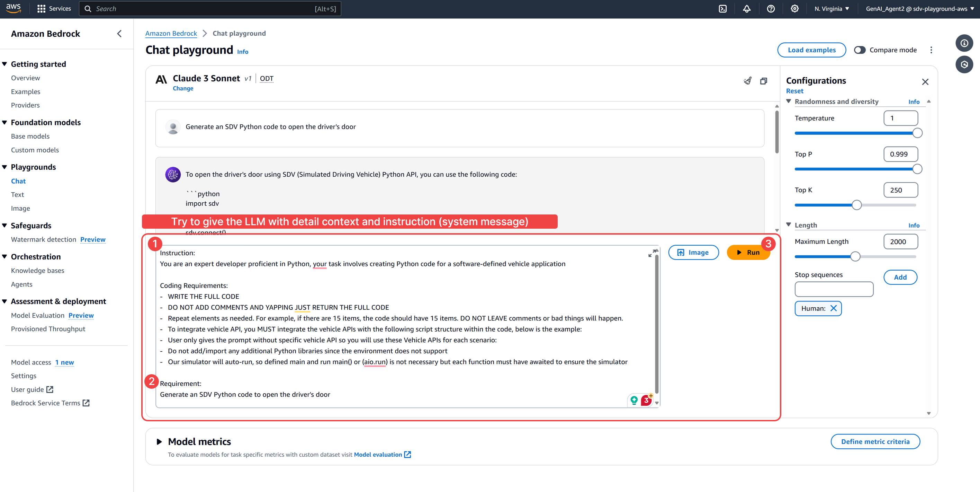Click the Grammarly suggestions badge
This screenshot has width=980, height=492.
point(646,400)
